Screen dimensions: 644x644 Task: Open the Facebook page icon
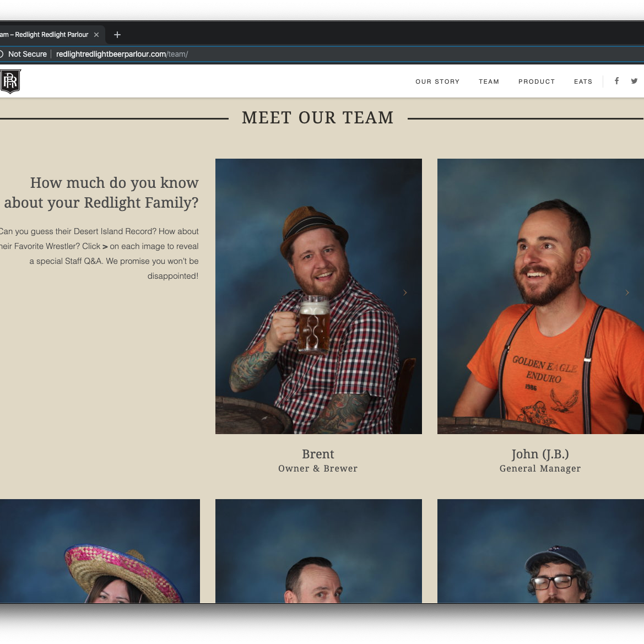(616, 81)
